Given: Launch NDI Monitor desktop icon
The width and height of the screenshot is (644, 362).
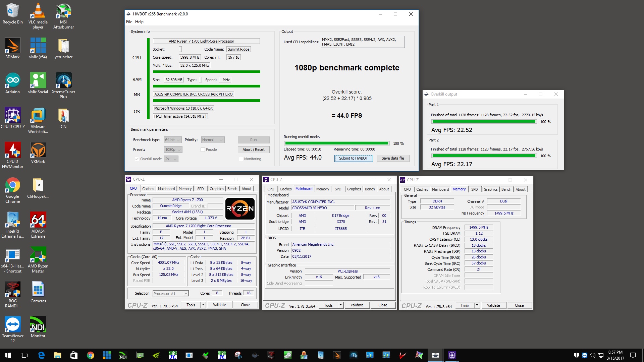Looking at the screenshot, I should pos(38,327).
